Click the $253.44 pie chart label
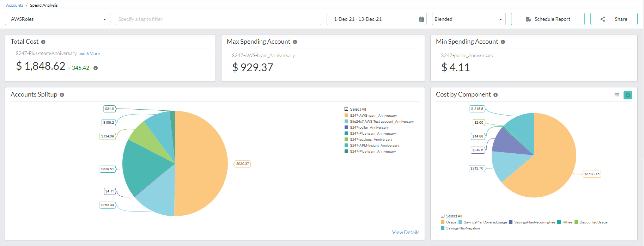The height and width of the screenshot is (246, 644). [x=108, y=205]
